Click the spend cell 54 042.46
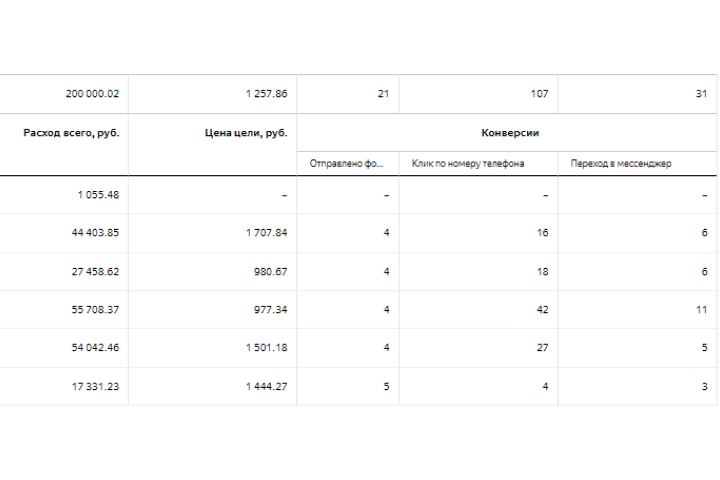 coord(95,348)
